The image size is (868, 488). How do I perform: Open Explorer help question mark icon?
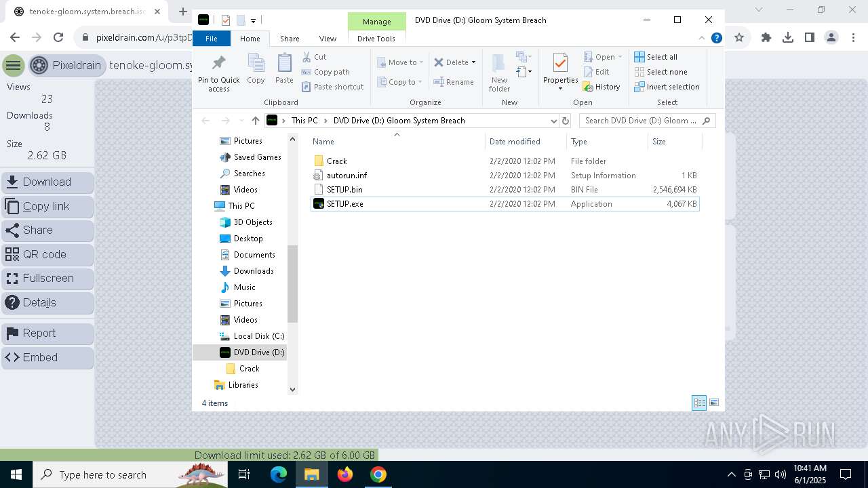716,39
